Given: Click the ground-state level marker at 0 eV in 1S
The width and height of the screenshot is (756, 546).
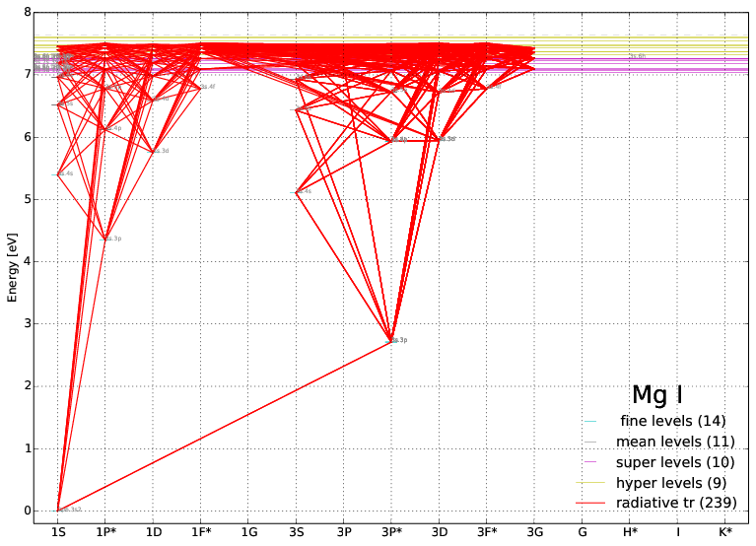Looking at the screenshot, I should point(58,510).
